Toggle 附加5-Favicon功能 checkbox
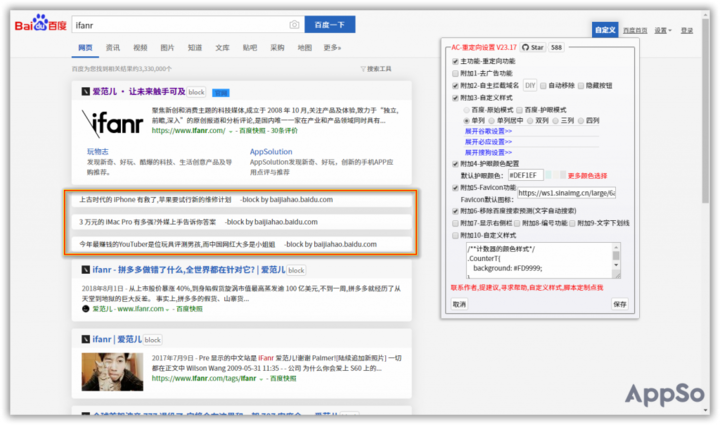This screenshot has width=720, height=425. [456, 188]
